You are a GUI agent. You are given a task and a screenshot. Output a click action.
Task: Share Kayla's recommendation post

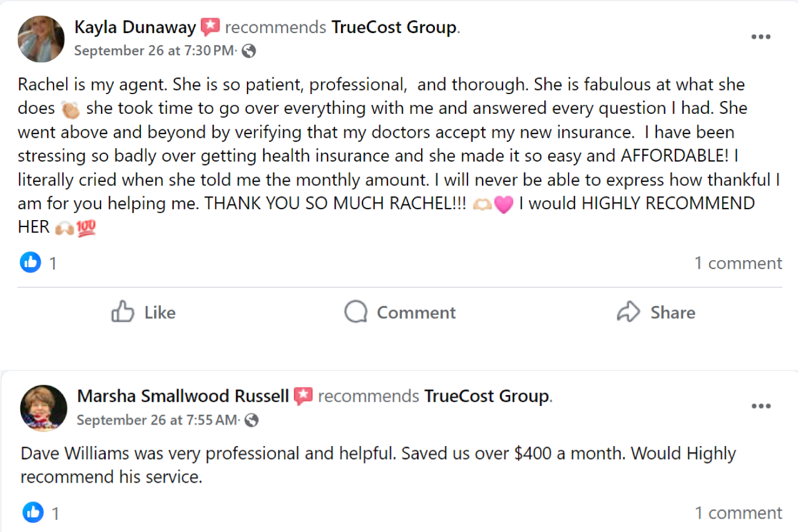[x=656, y=312]
